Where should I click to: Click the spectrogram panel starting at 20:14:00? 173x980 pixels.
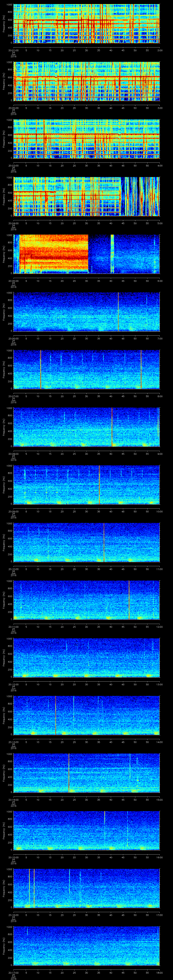(x=87, y=773)
